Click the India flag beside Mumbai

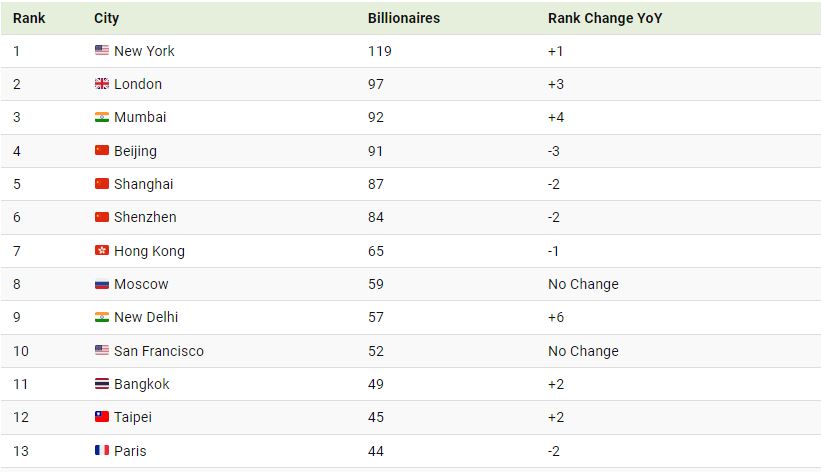click(x=101, y=117)
